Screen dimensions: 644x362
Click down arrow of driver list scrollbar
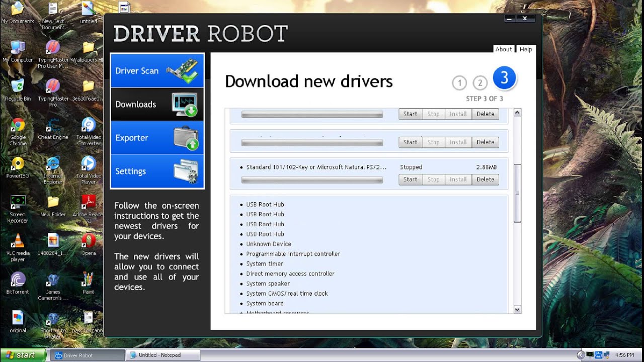coord(517,309)
